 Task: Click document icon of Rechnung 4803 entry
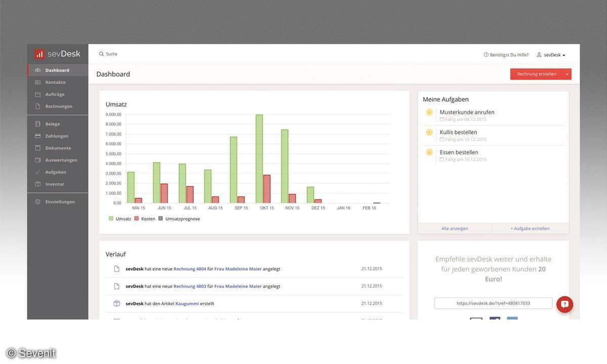117,286
